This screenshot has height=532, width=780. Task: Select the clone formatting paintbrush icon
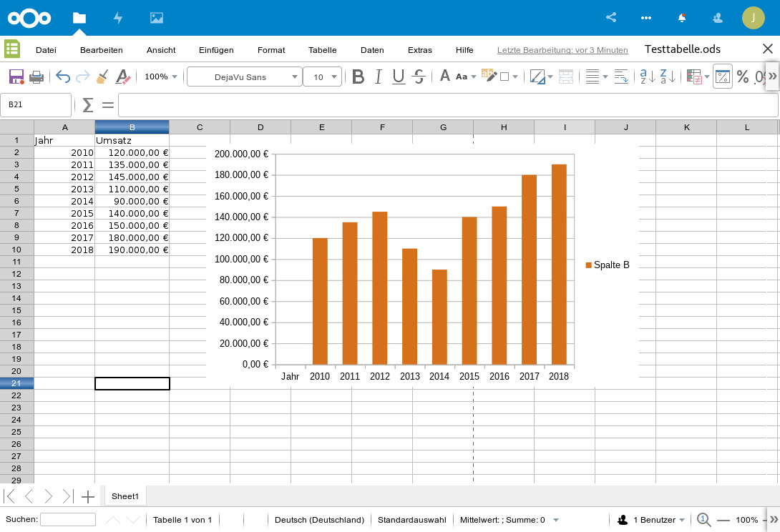click(102, 77)
